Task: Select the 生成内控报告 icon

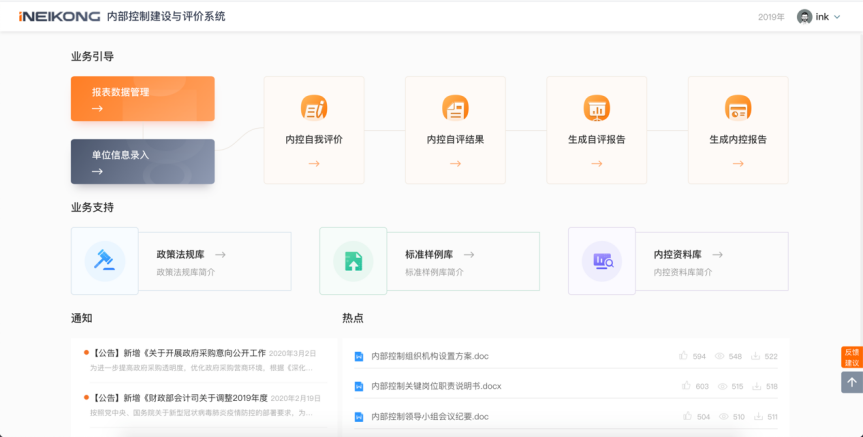Action: tap(738, 108)
